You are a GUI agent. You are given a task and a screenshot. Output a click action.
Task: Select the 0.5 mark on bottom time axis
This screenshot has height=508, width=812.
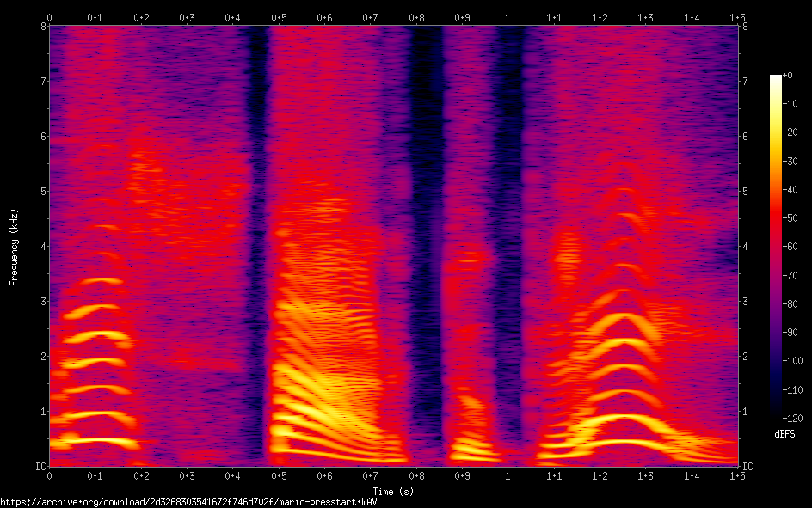pyautogui.click(x=279, y=475)
